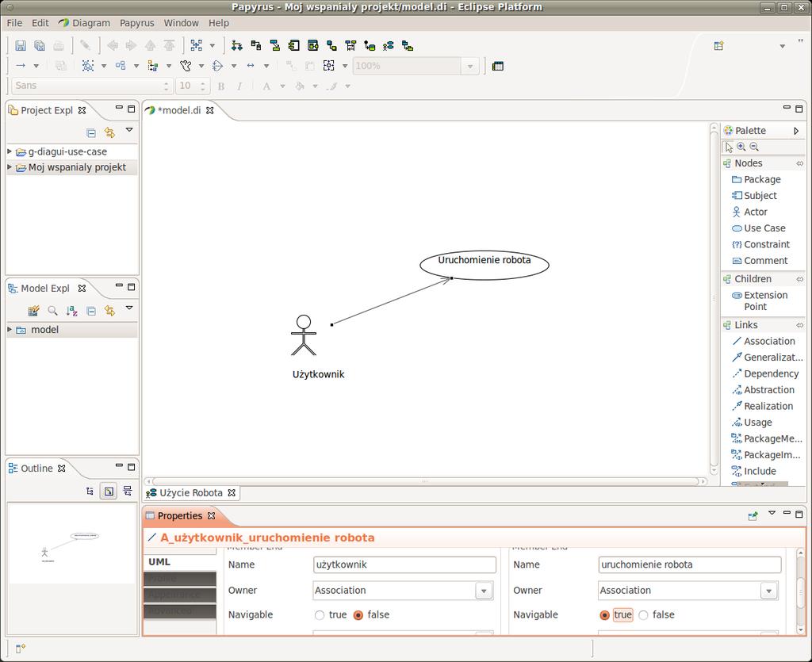Select the Constraint palette tool
812x662 pixels.
760,244
